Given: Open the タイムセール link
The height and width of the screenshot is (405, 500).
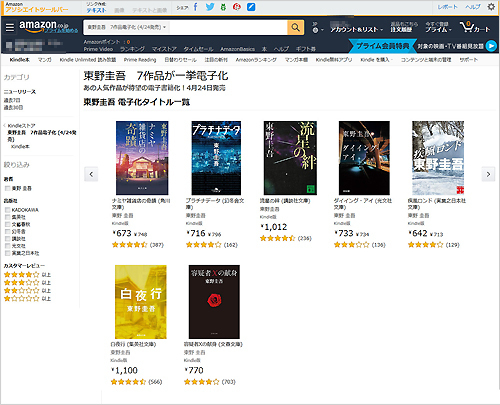Looking at the screenshot, I should [x=198, y=49].
